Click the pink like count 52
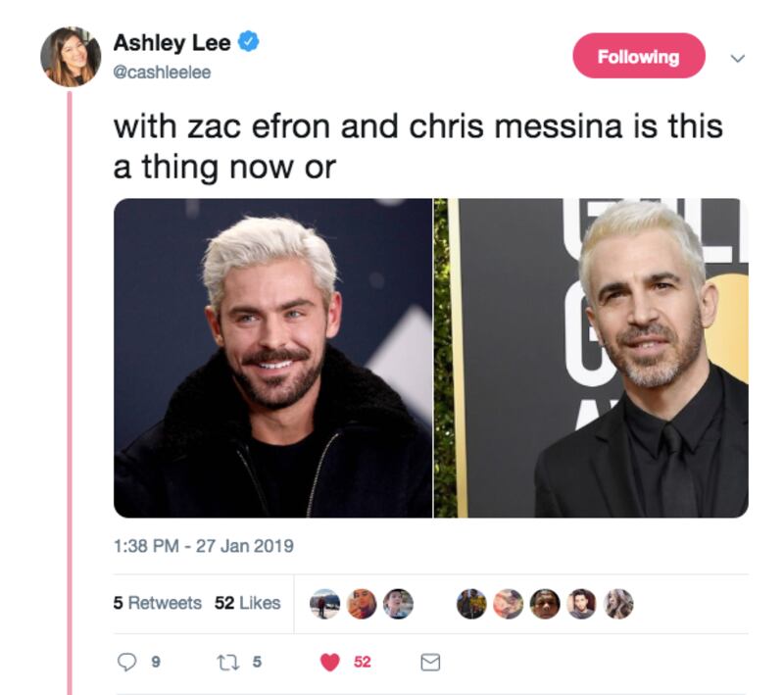 click(363, 663)
